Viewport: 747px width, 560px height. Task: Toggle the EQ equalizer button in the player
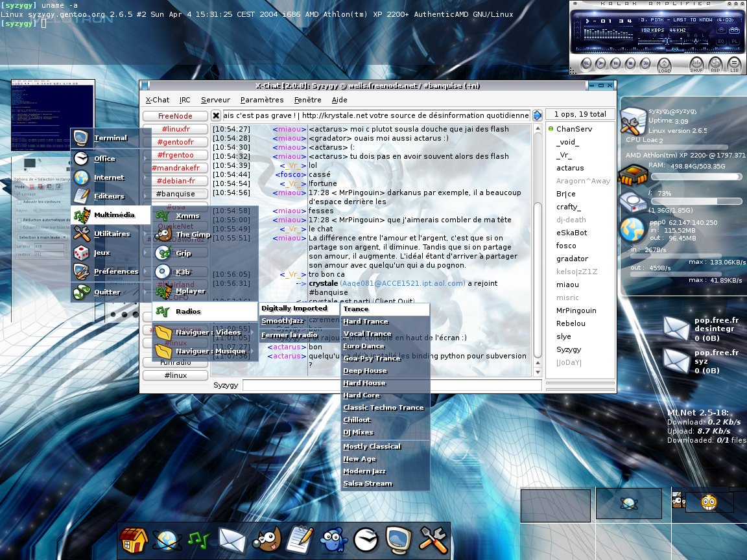721,41
